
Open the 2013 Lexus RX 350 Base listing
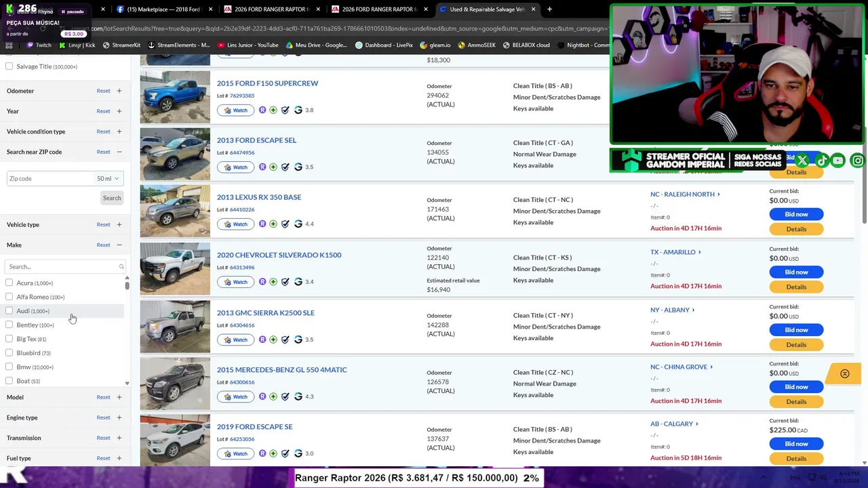pos(259,197)
